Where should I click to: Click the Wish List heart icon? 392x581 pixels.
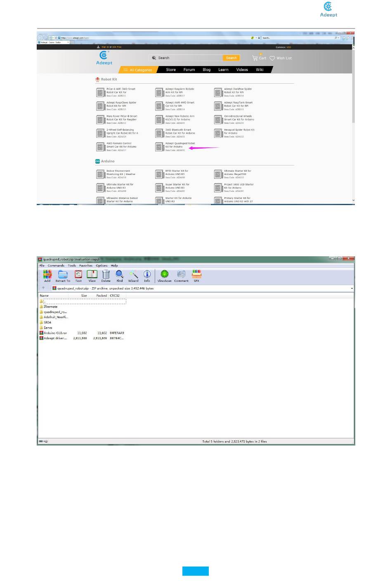pos(272,58)
